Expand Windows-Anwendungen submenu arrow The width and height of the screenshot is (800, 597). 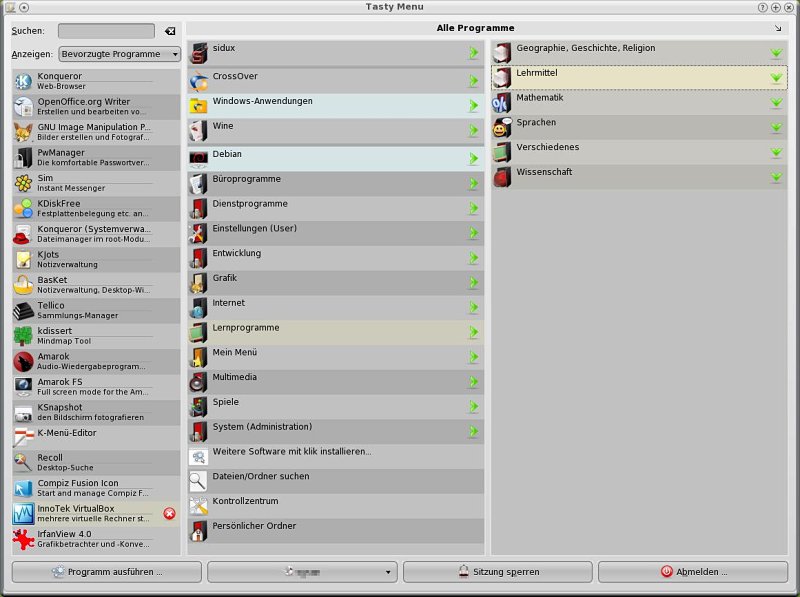pos(474,106)
